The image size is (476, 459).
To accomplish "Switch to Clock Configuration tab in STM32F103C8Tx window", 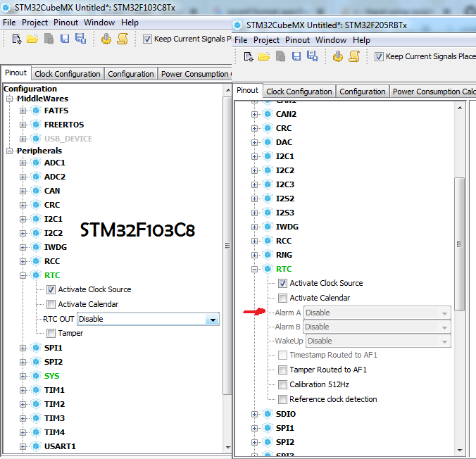I will pyautogui.click(x=68, y=74).
